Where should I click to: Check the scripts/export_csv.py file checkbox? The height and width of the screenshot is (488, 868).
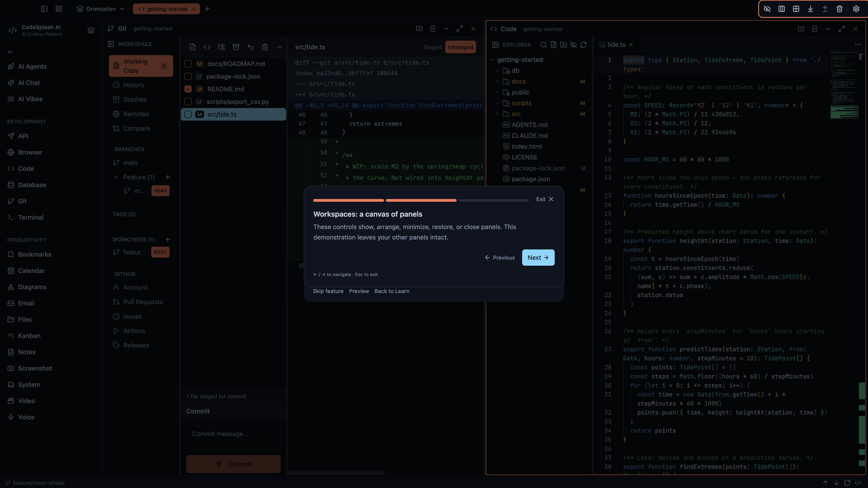pos(188,102)
